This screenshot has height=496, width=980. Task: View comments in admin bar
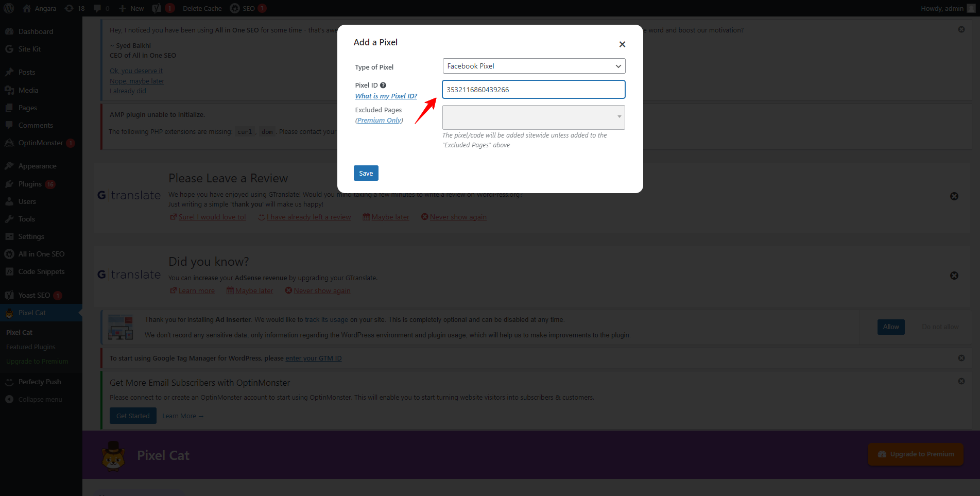(x=101, y=8)
